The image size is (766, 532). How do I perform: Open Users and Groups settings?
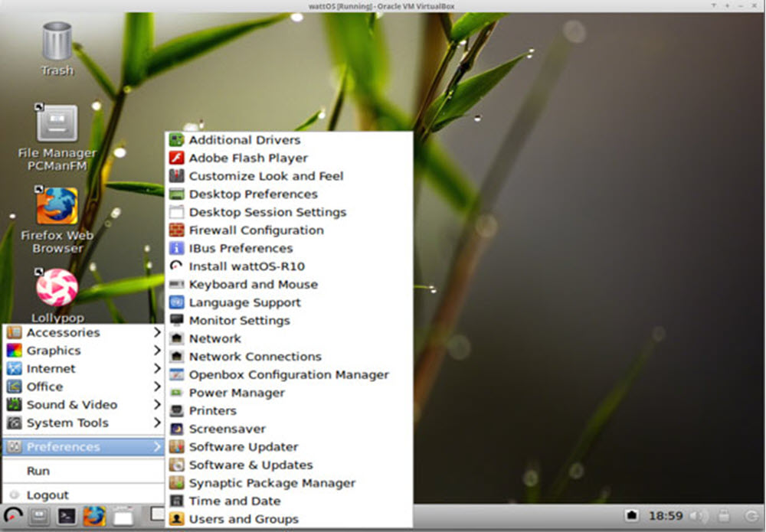tap(244, 519)
